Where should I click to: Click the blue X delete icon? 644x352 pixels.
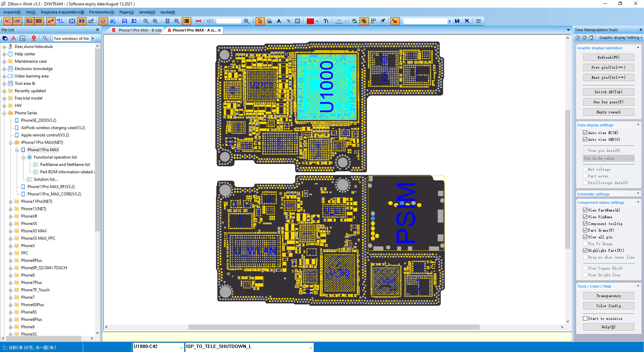tap(467, 21)
